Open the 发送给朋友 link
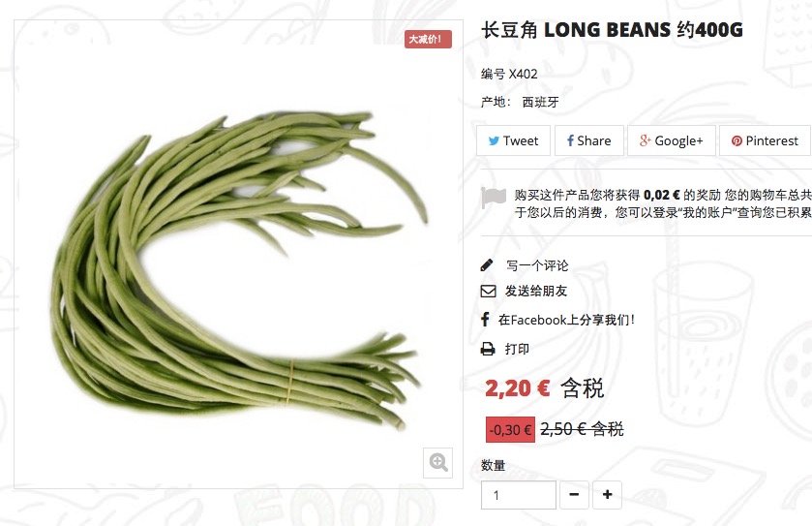812x526 pixels. click(536, 292)
